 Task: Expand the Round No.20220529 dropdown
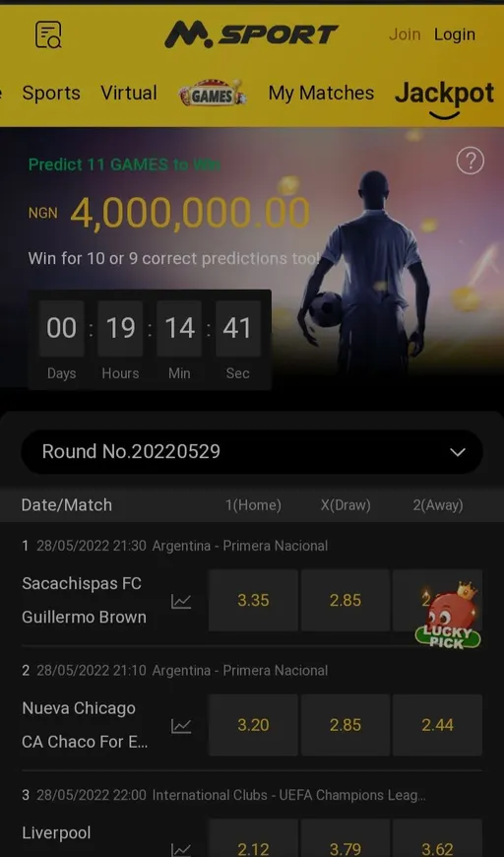252,451
